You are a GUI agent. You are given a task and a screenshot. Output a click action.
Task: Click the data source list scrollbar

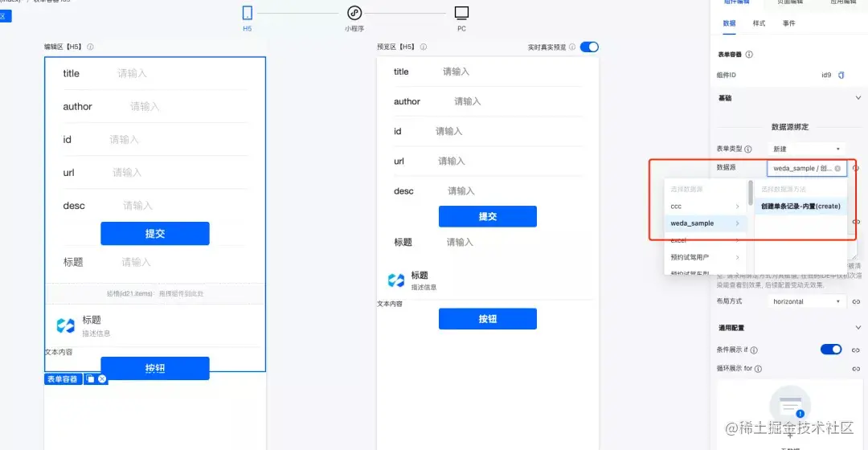click(751, 193)
